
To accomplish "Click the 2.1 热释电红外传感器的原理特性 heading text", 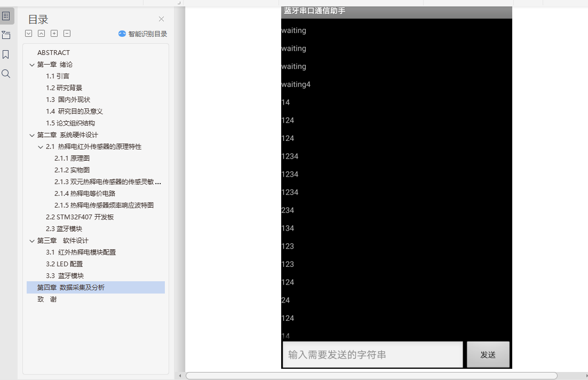I will (x=94, y=147).
